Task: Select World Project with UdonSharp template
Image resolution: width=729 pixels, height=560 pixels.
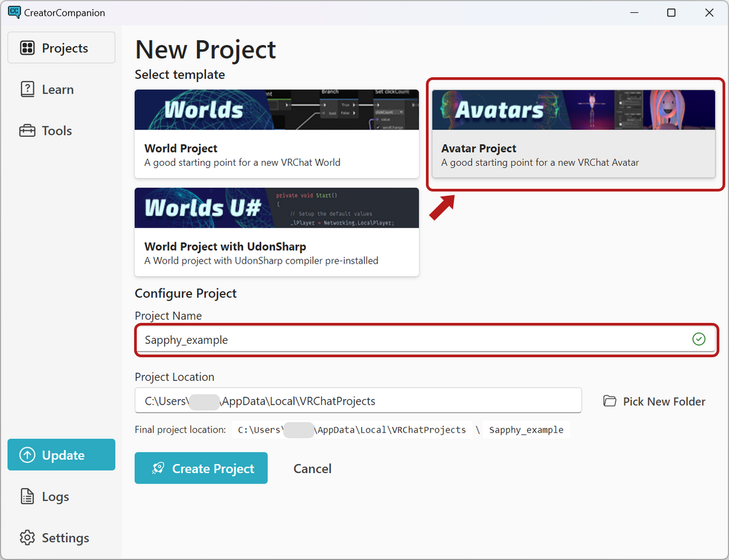Action: click(276, 232)
